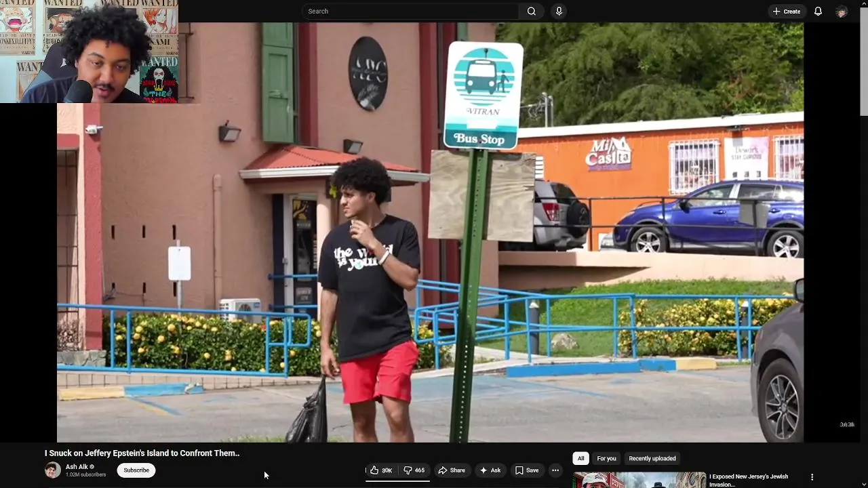Click the main video player to pause
This screenshot has height=488, width=868.
(x=430, y=232)
